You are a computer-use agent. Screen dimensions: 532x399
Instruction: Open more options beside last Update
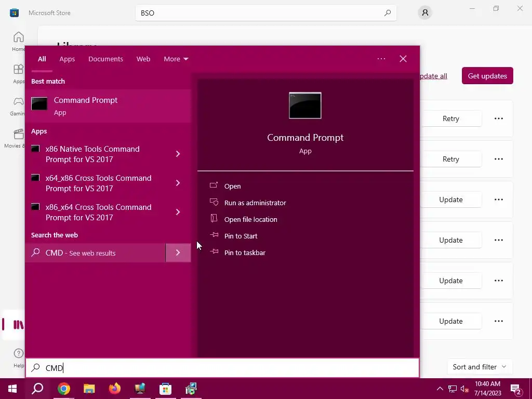click(x=498, y=321)
